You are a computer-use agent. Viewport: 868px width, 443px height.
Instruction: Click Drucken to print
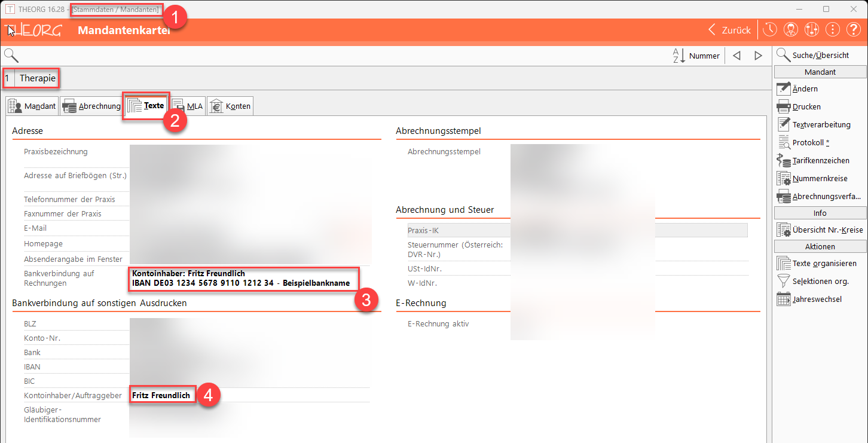[x=806, y=106]
